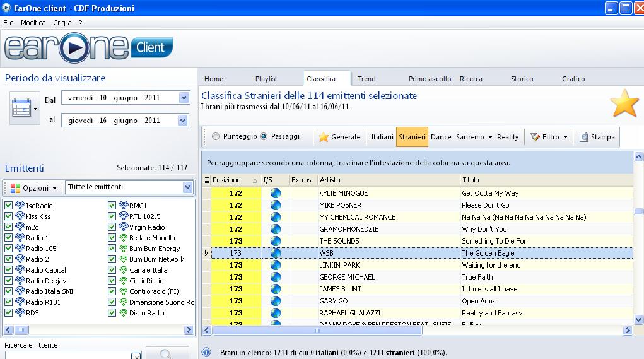Click the favorites star icon beside Classifica title
This screenshot has width=644, height=359.
coord(624,103)
